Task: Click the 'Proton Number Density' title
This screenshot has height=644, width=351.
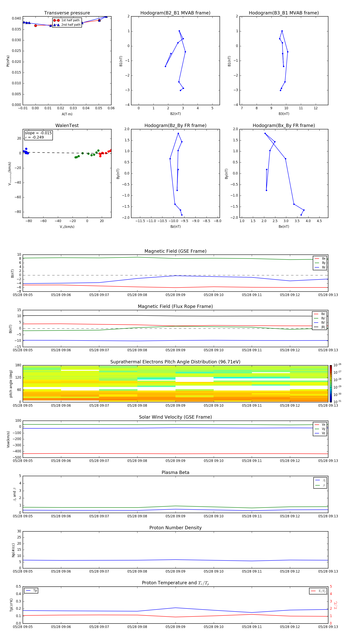Action: point(175,528)
